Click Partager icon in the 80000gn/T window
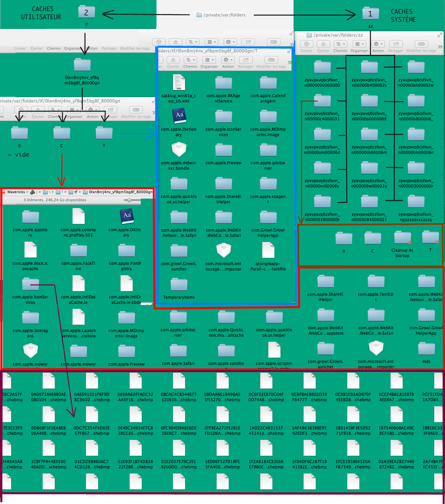The height and width of the screenshot is (504, 445). click(246, 60)
